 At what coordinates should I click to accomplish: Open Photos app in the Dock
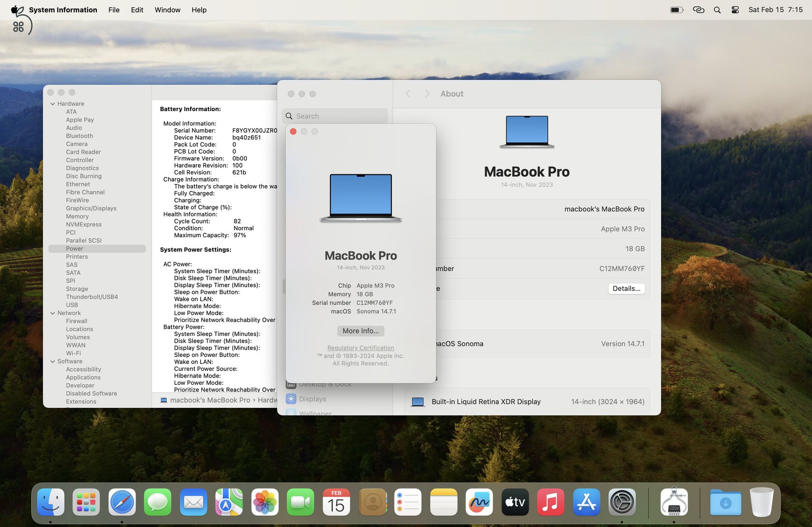click(x=265, y=502)
